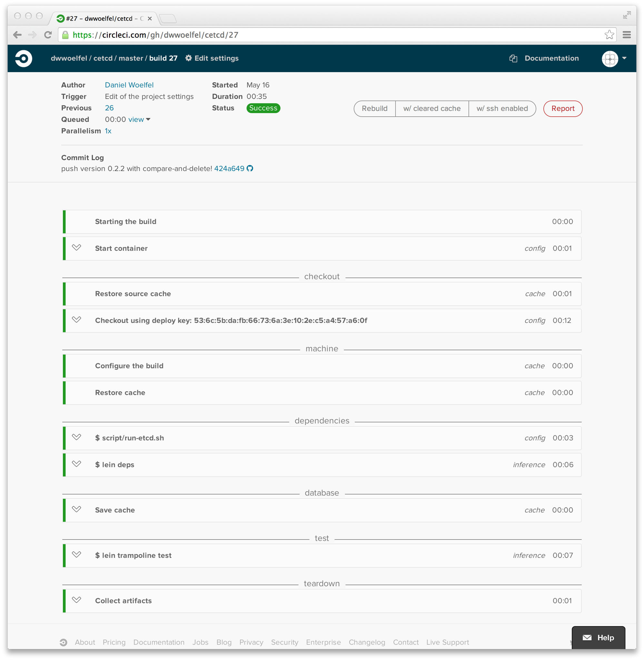Open the Security footer link
Screen dimensions: 644x660
click(284, 642)
